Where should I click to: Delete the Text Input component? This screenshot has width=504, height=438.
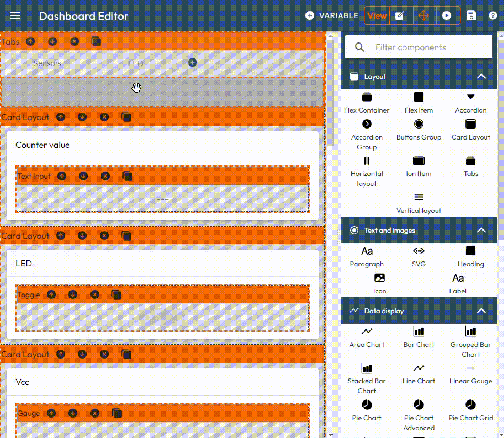[105, 176]
